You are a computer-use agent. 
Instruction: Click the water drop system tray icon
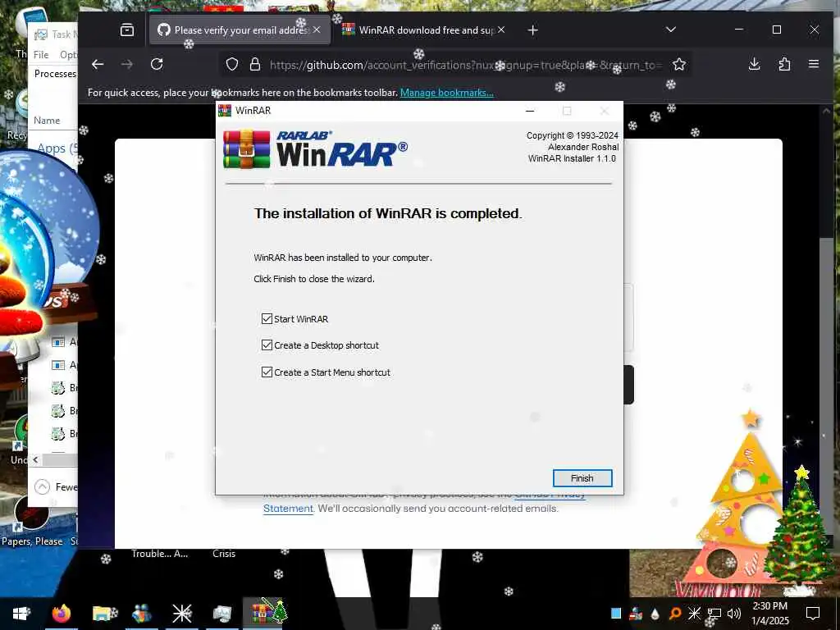(655, 614)
